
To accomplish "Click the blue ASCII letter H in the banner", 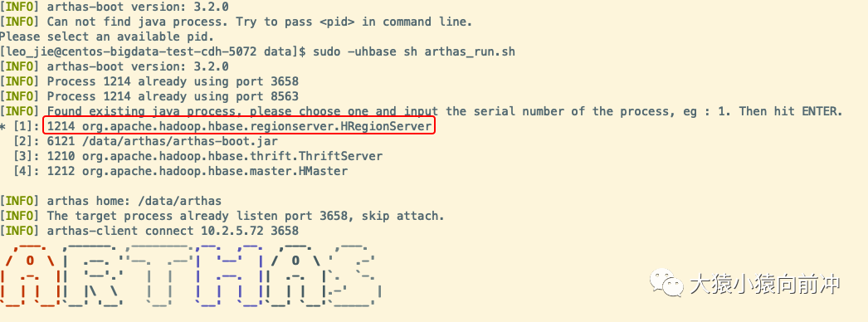I will (229, 275).
